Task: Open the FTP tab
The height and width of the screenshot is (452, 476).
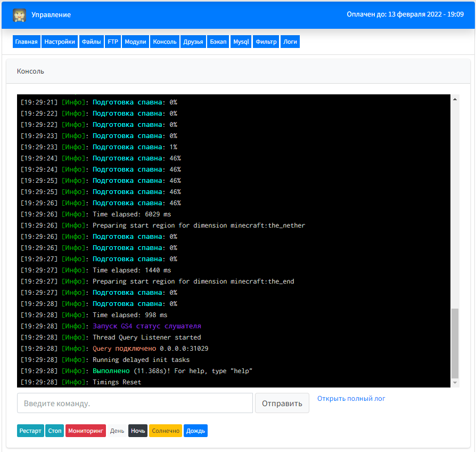Action: coord(113,42)
